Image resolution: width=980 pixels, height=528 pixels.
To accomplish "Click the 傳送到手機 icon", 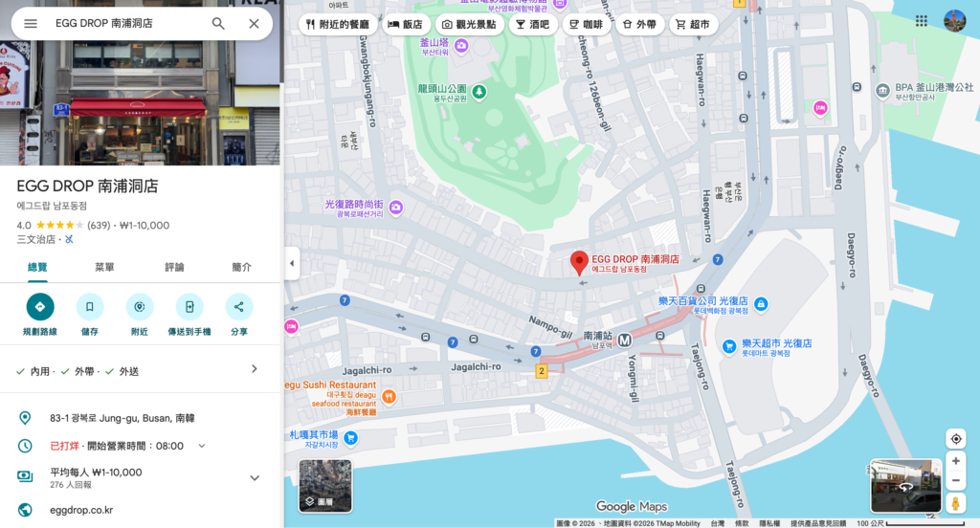I will tap(189, 307).
